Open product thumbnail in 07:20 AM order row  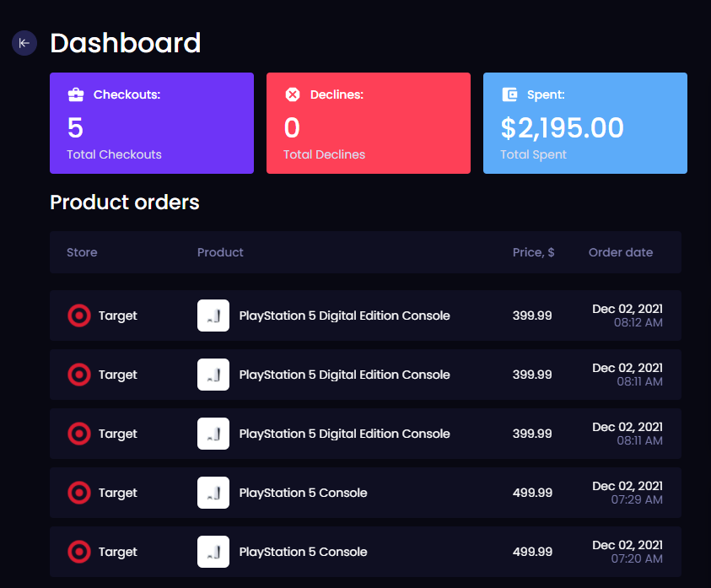pyautogui.click(x=213, y=552)
